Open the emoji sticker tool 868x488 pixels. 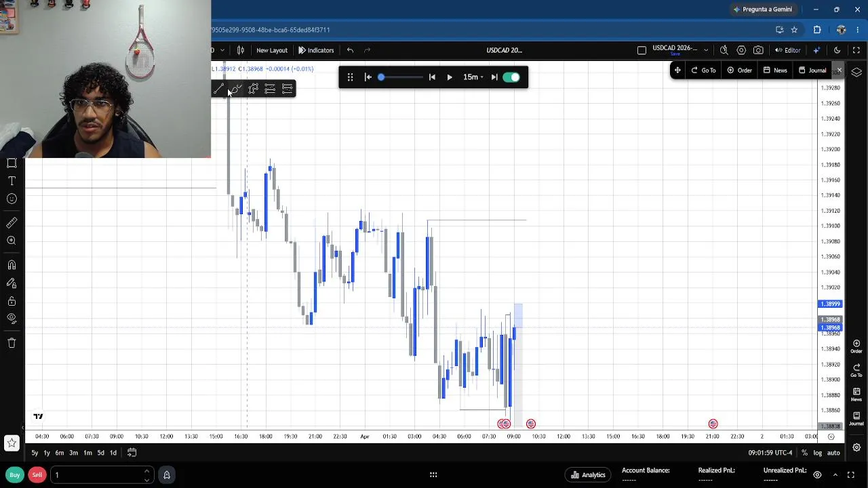pos(12,199)
